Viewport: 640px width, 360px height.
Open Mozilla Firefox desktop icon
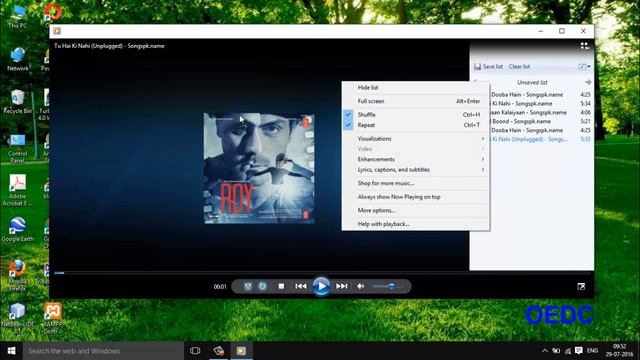(x=18, y=276)
